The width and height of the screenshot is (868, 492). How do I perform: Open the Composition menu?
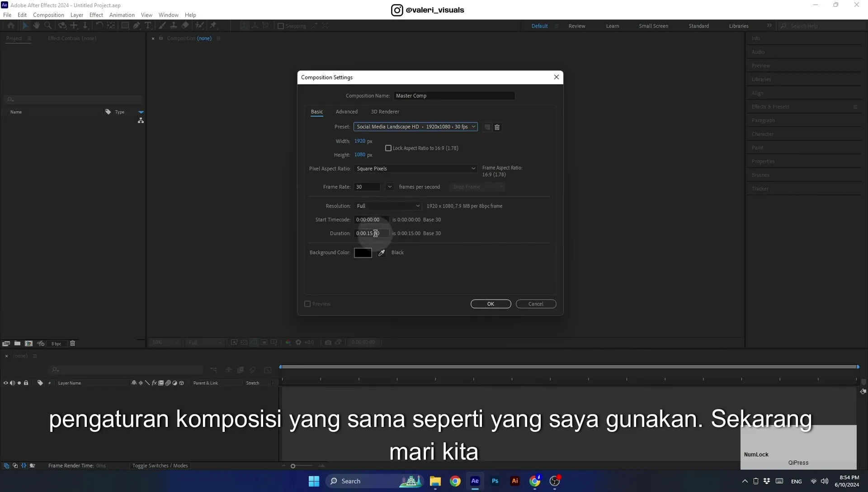[48, 15]
